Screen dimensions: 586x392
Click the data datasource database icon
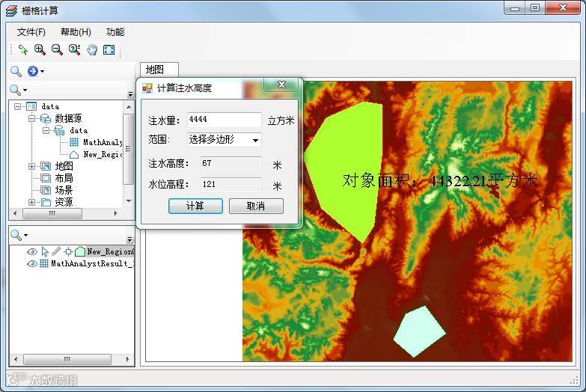point(59,130)
